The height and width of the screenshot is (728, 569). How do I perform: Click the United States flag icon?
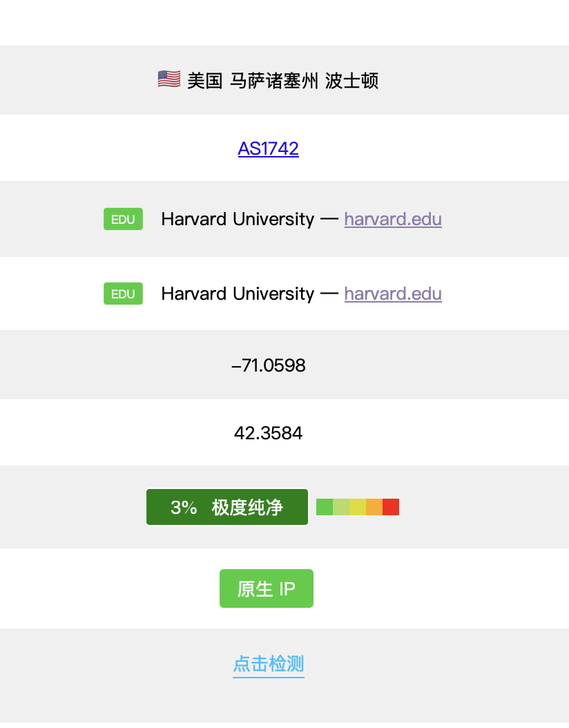169,79
